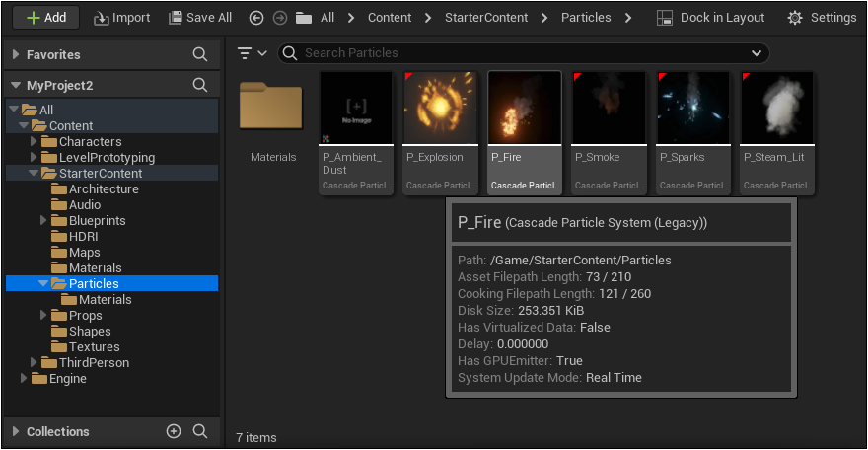
Task: Select the Blueprints folder
Action: coord(89,221)
